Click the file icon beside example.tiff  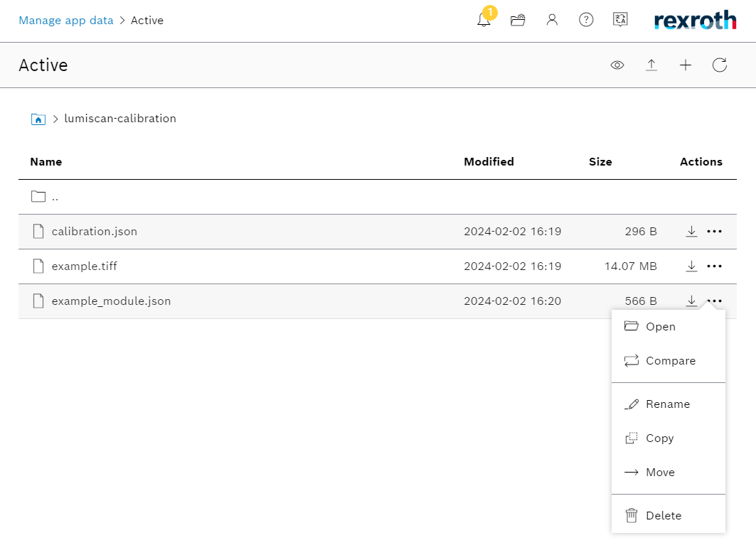(38, 266)
